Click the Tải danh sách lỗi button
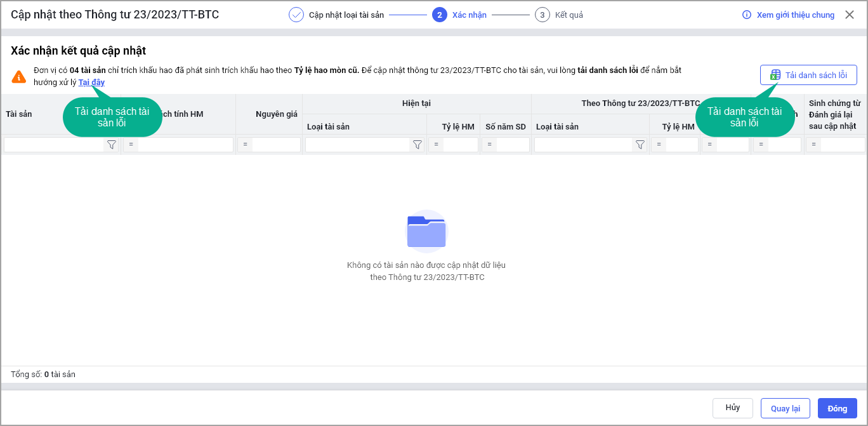Image resolution: width=868 pixels, height=426 pixels. (x=808, y=75)
